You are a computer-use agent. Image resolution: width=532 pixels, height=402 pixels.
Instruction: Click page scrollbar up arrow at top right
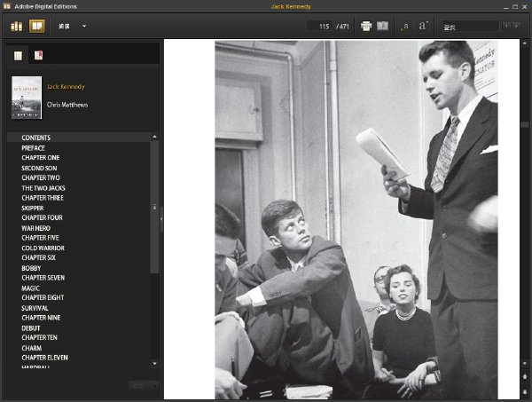click(x=525, y=43)
